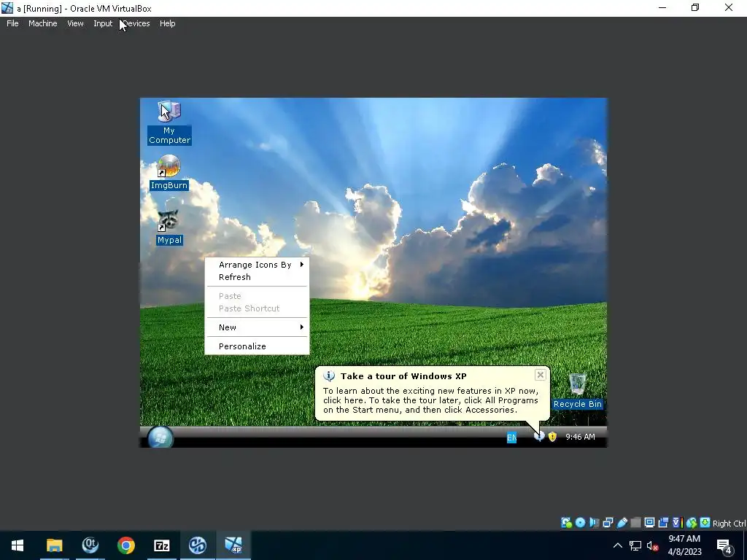The height and width of the screenshot is (560, 747).
Task: Click the USB devices indicator in status bar
Action: 622,522
